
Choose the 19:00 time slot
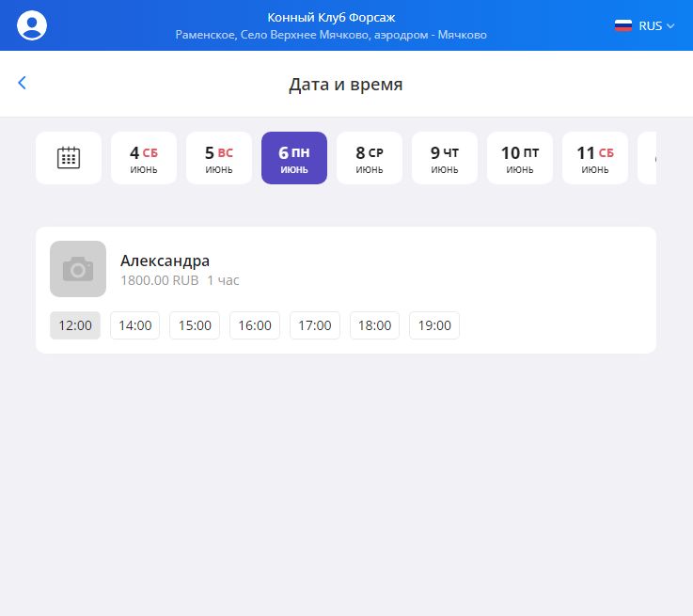pyautogui.click(x=434, y=325)
